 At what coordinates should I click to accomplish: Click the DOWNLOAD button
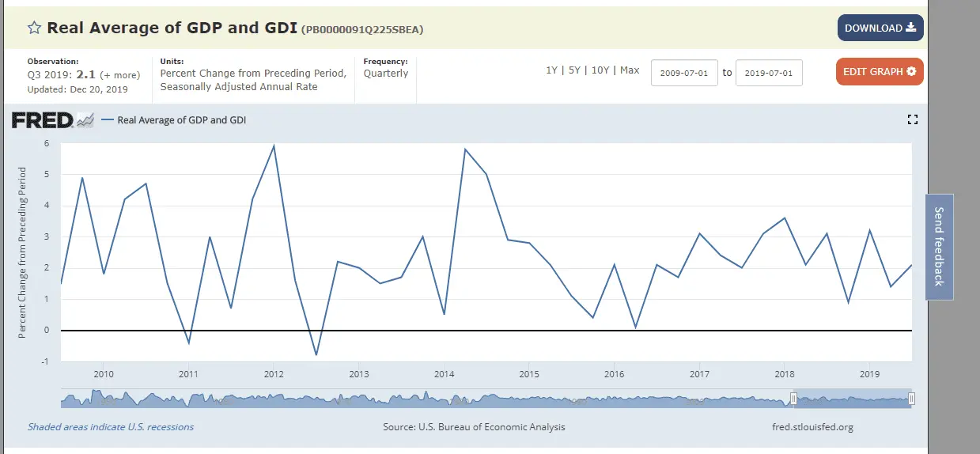(880, 28)
